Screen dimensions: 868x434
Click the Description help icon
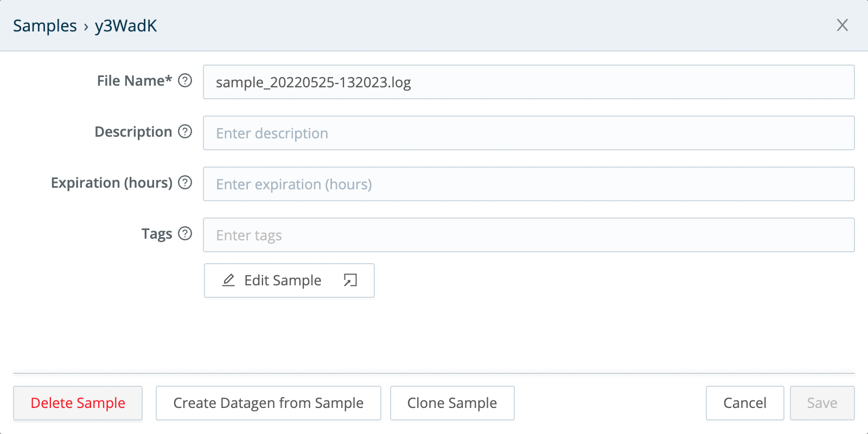pos(186,132)
